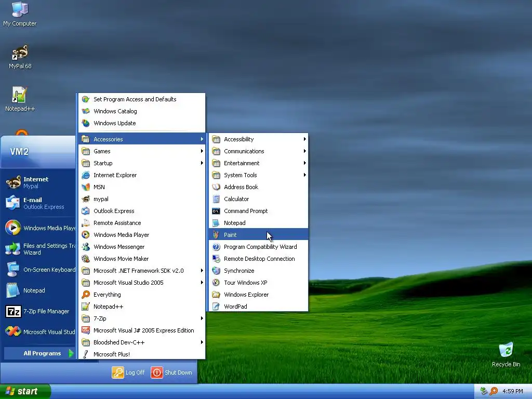The height and width of the screenshot is (399, 532).
Task: Click the MSN butterfly icon
Action: point(86,187)
